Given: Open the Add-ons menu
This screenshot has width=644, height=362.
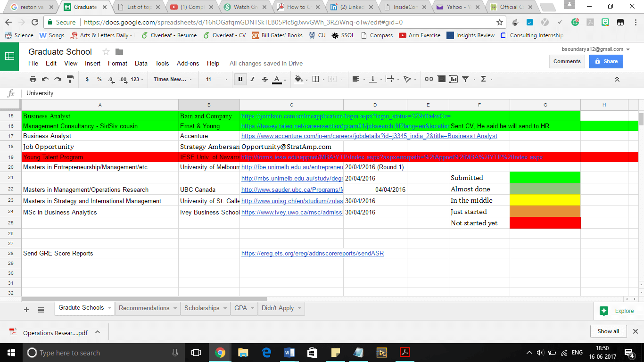Looking at the screenshot, I should [188, 63].
